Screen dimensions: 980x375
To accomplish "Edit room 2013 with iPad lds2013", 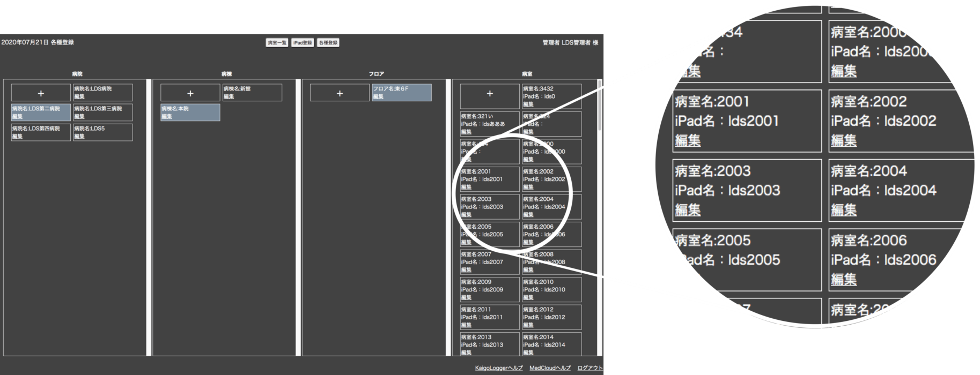I will pyautogui.click(x=466, y=352).
